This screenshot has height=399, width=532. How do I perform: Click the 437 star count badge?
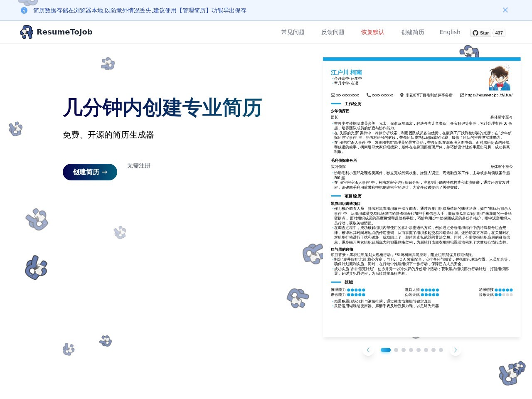tap(499, 33)
